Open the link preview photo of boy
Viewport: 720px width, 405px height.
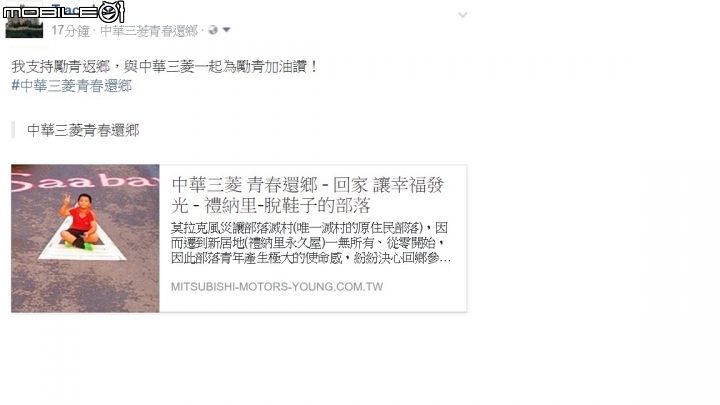[85, 238]
